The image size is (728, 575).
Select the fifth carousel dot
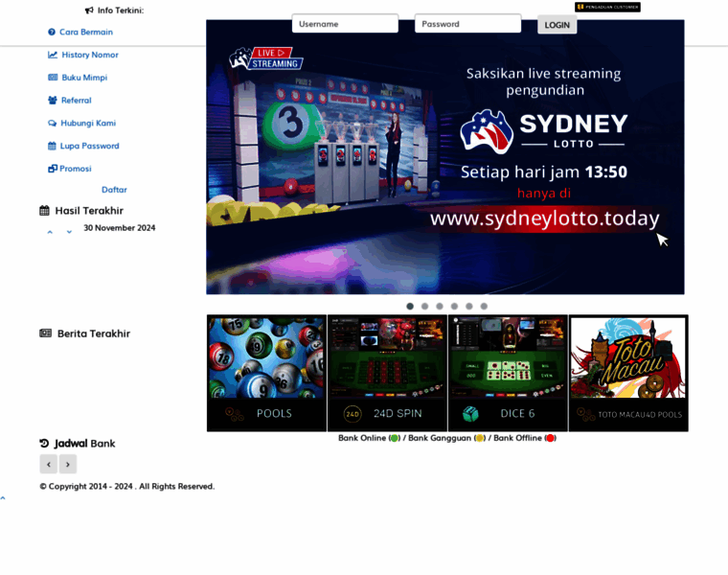pyautogui.click(x=469, y=306)
